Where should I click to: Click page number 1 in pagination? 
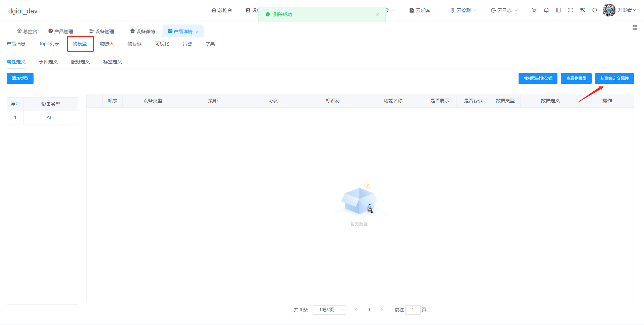pos(369,310)
